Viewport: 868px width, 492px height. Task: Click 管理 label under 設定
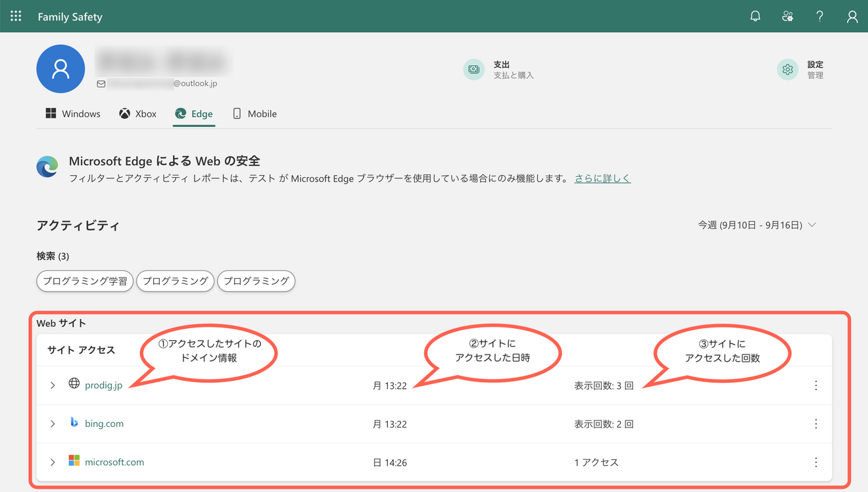click(x=815, y=76)
